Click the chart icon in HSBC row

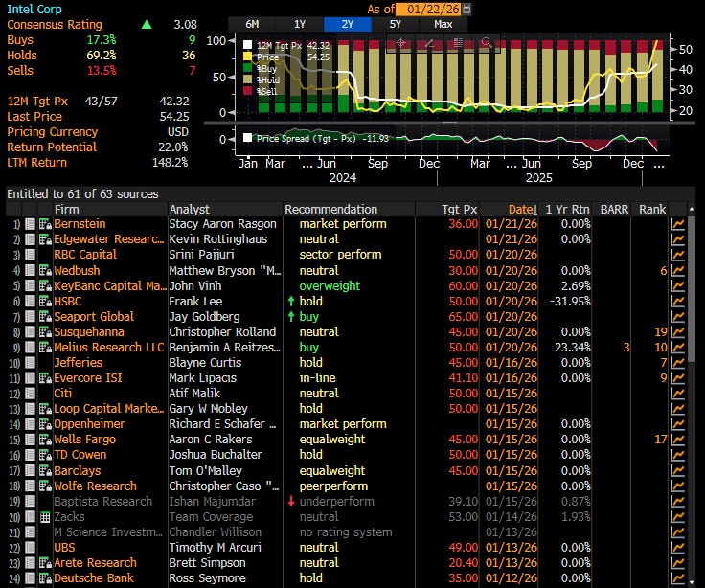(677, 302)
